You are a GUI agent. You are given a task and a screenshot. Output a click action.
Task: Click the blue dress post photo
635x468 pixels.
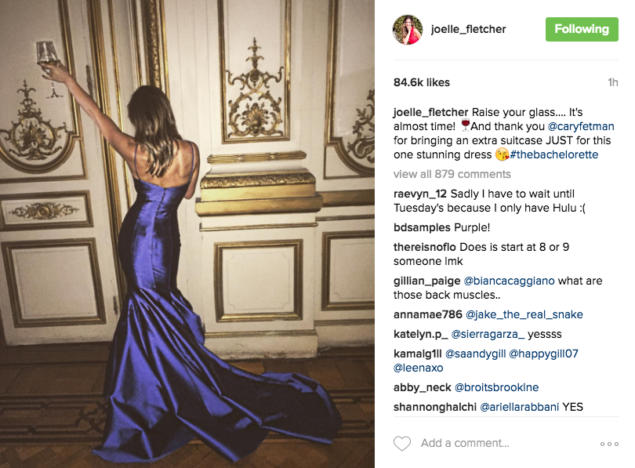coord(187,234)
